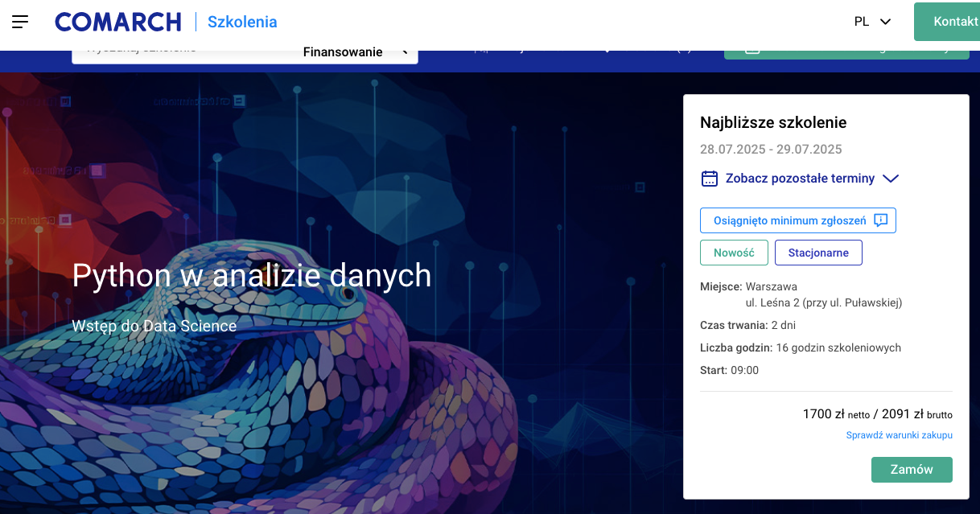This screenshot has width=980, height=514.
Task: Click the Wstęp do Data Science subtitle
Action: (x=154, y=326)
